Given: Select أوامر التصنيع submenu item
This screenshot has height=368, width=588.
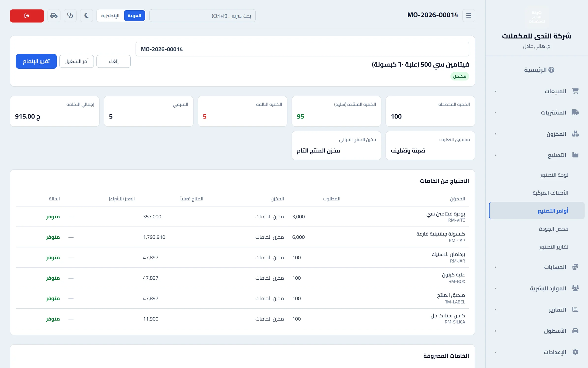Looking at the screenshot, I should tap(537, 210).
